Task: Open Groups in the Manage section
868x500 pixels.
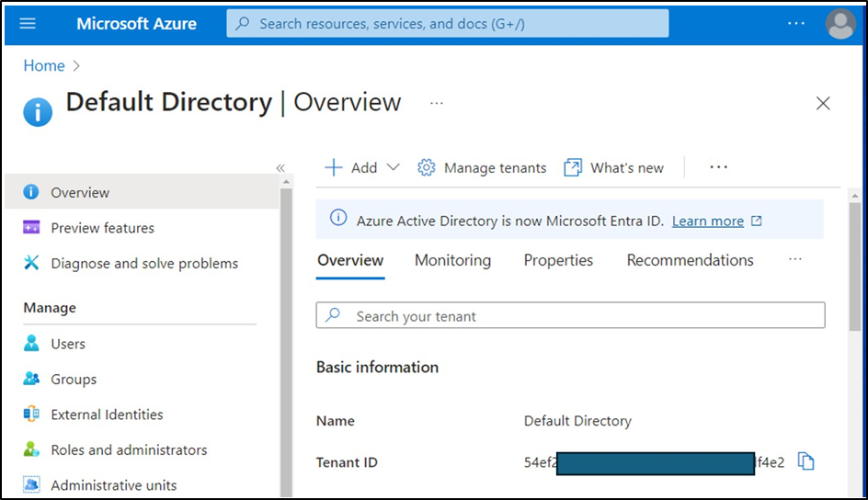Action: tap(74, 379)
